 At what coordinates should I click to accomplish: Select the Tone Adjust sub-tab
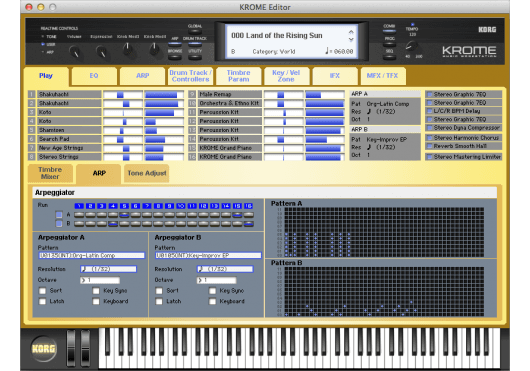147,173
